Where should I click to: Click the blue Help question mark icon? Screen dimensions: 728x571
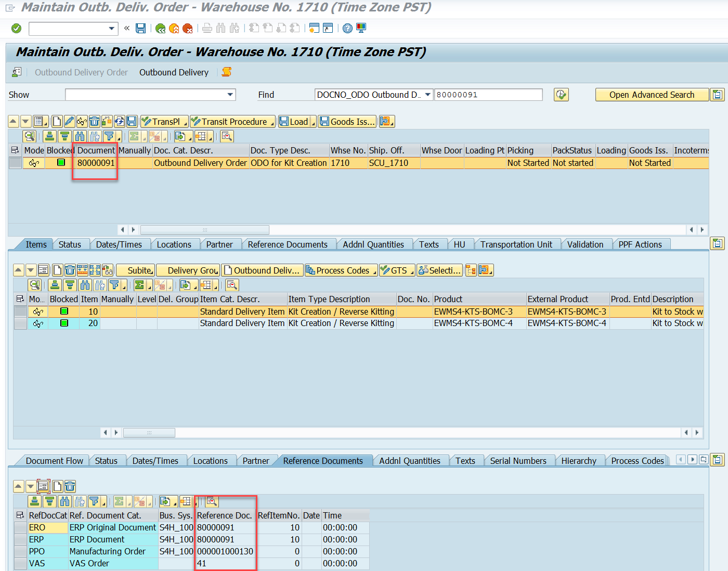click(347, 28)
